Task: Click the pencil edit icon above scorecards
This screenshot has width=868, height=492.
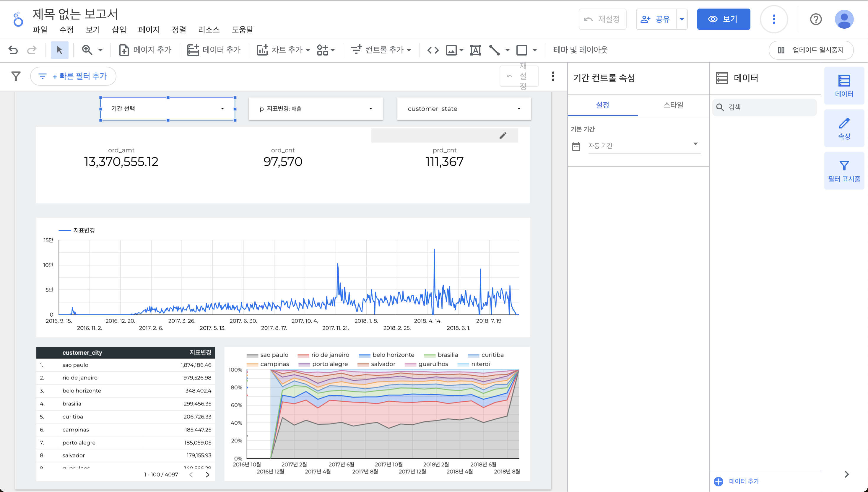Action: pyautogui.click(x=503, y=135)
